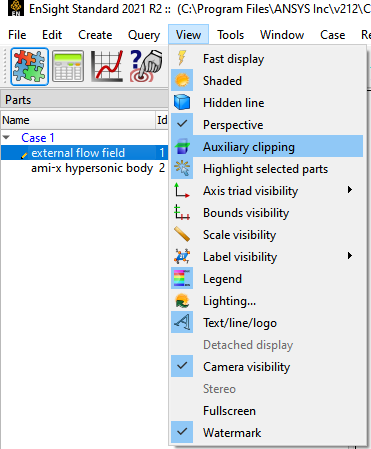Click the Fast display lightning icon
The image size is (371, 449).
pos(182,58)
